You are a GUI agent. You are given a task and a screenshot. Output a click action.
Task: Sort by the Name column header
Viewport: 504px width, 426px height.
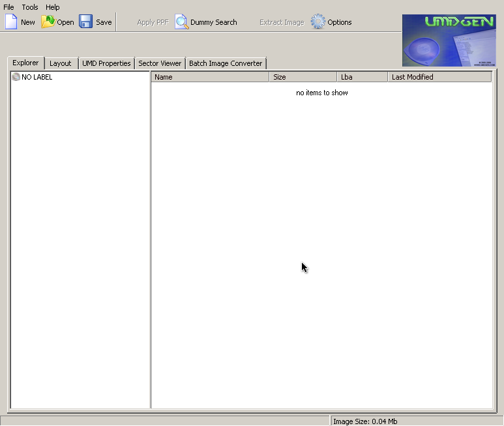210,77
